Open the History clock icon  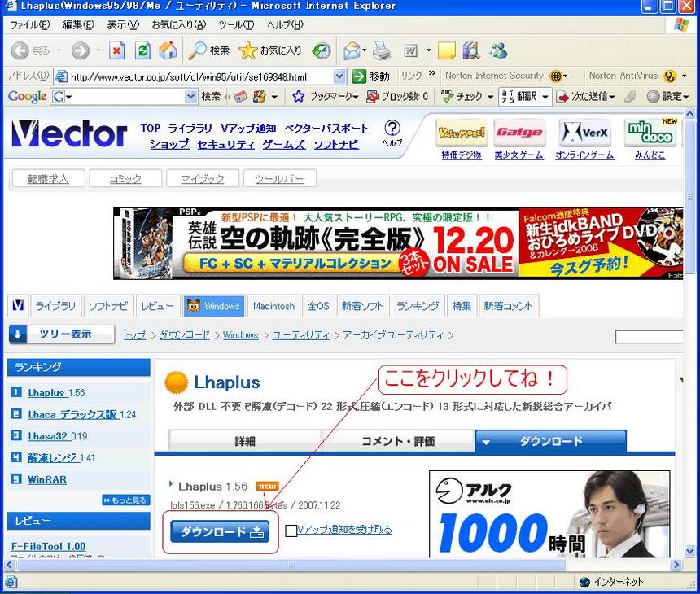[x=322, y=51]
